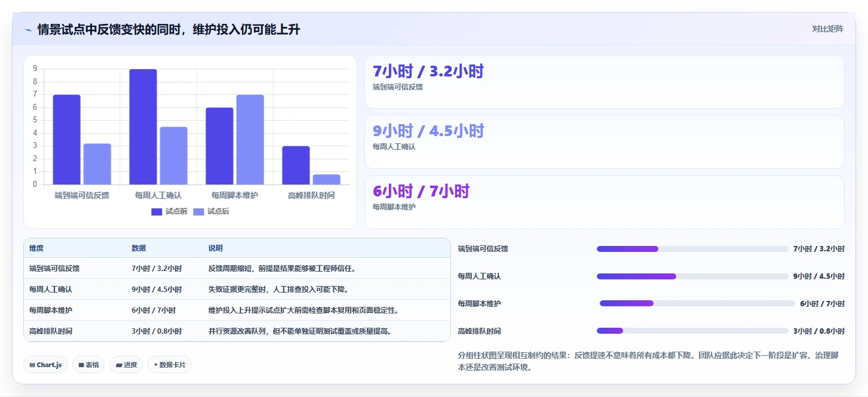Click the 3小时 / 0.8小时 value beside the progress bar
The height and width of the screenshot is (397, 868).
pyautogui.click(x=819, y=331)
